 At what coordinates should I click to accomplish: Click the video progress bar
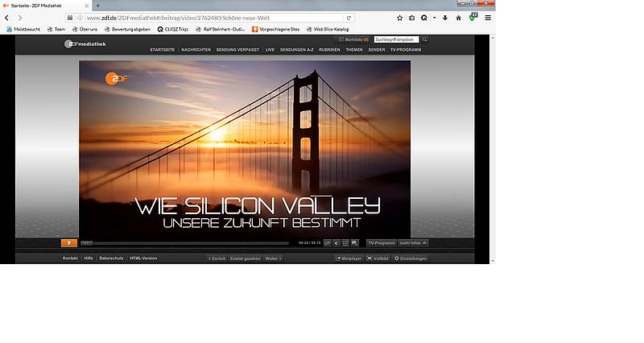[185, 243]
